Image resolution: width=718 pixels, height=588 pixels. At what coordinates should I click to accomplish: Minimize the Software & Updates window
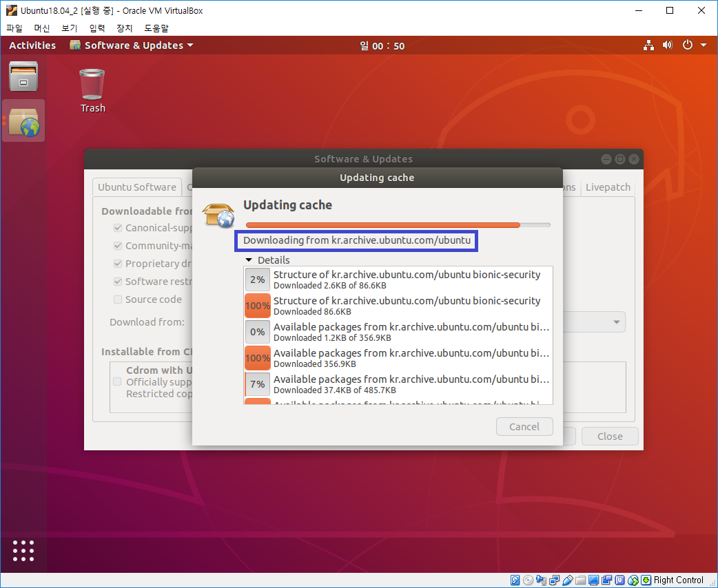tap(606, 159)
